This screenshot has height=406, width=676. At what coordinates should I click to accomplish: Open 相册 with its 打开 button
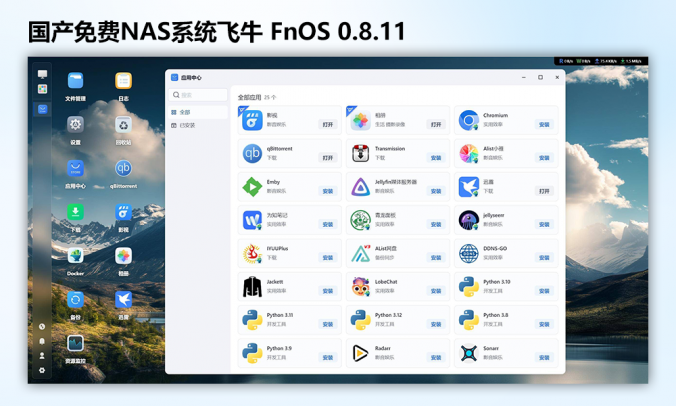tap(436, 125)
